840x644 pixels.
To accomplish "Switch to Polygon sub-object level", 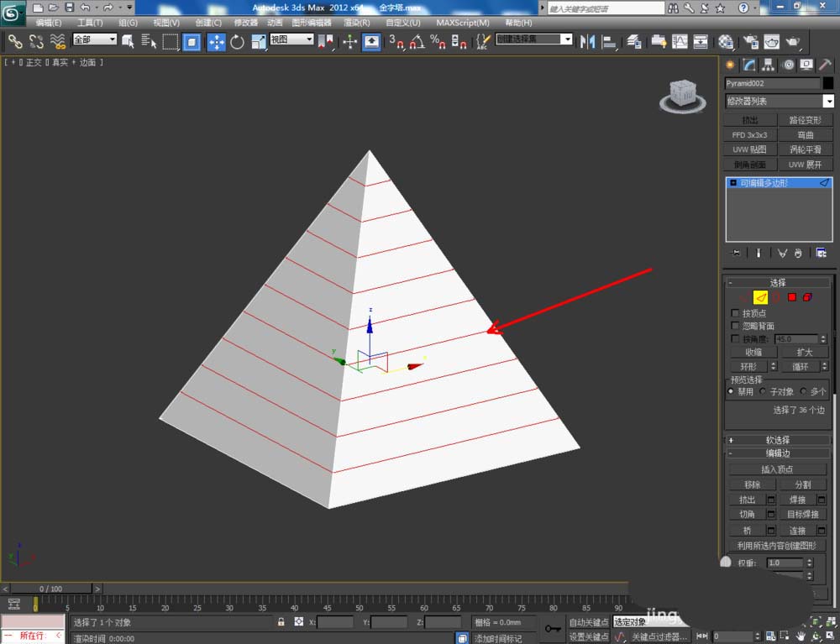I will pos(791,297).
